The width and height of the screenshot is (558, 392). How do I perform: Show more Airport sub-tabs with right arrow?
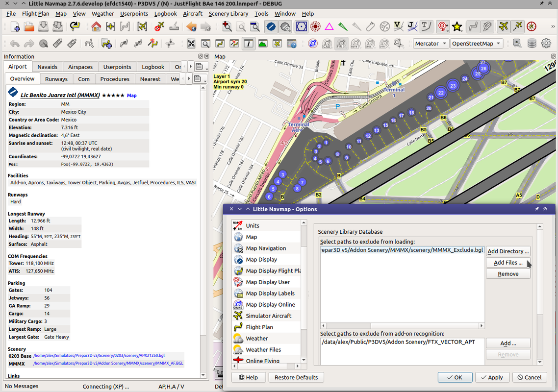tap(189, 78)
